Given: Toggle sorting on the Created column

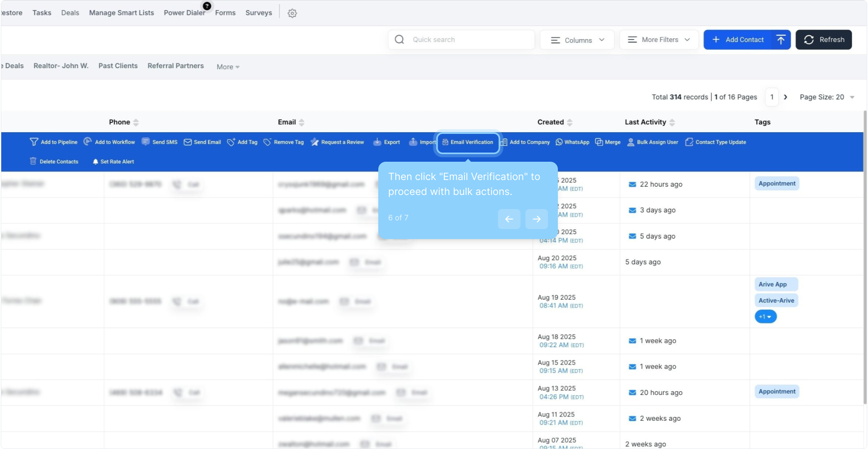Looking at the screenshot, I should pyautogui.click(x=570, y=122).
